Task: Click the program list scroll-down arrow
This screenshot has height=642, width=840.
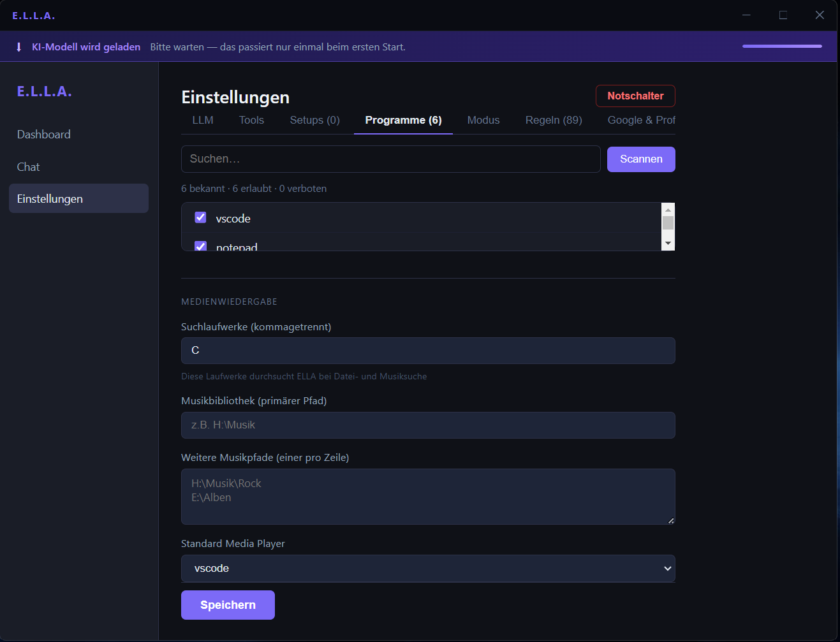Action: (668, 244)
